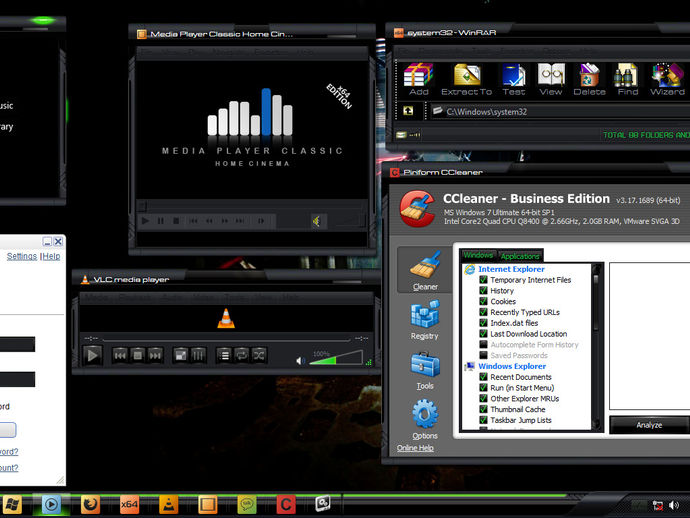690x518 pixels.
Task: Click Media Player Classic seek bar
Action: click(251, 205)
